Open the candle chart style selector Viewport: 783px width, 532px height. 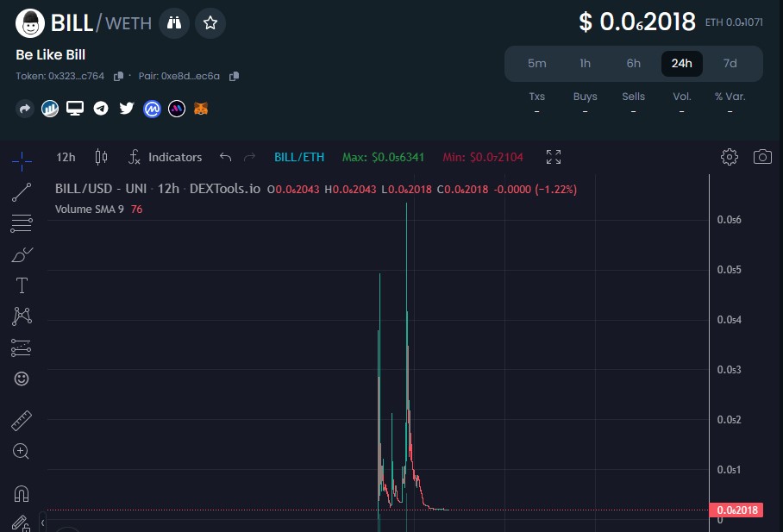[101, 157]
